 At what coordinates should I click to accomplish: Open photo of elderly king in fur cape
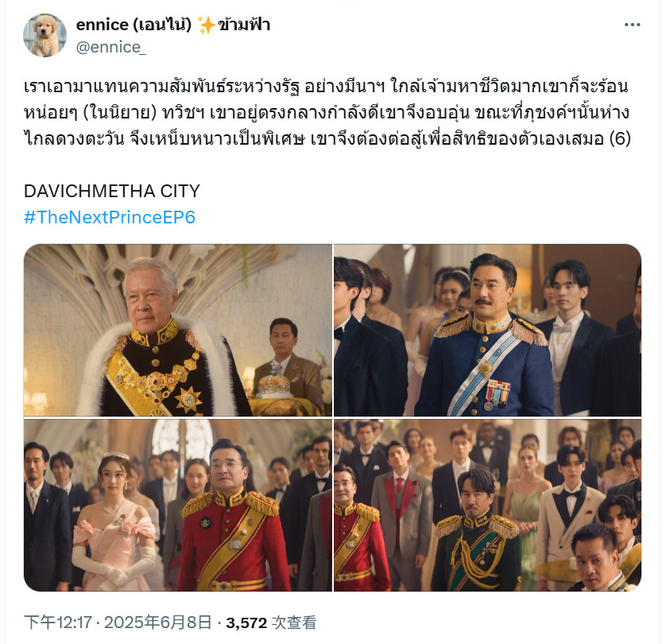tap(178, 330)
